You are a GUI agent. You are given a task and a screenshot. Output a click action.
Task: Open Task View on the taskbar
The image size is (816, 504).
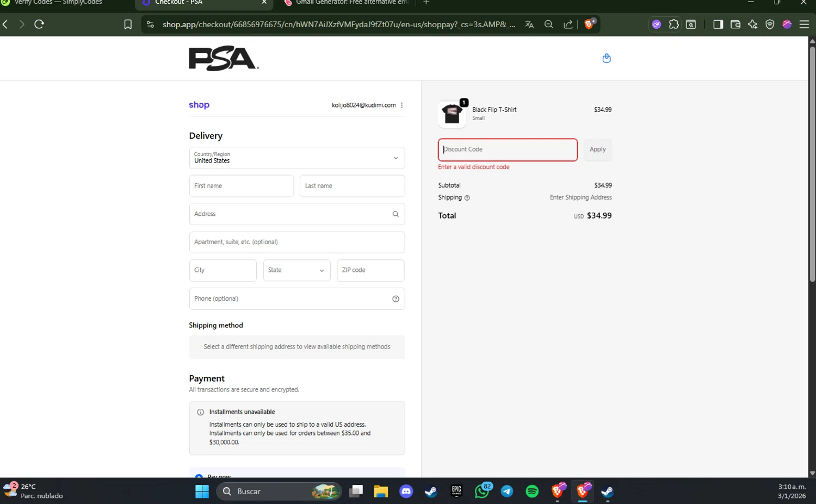coord(356,491)
